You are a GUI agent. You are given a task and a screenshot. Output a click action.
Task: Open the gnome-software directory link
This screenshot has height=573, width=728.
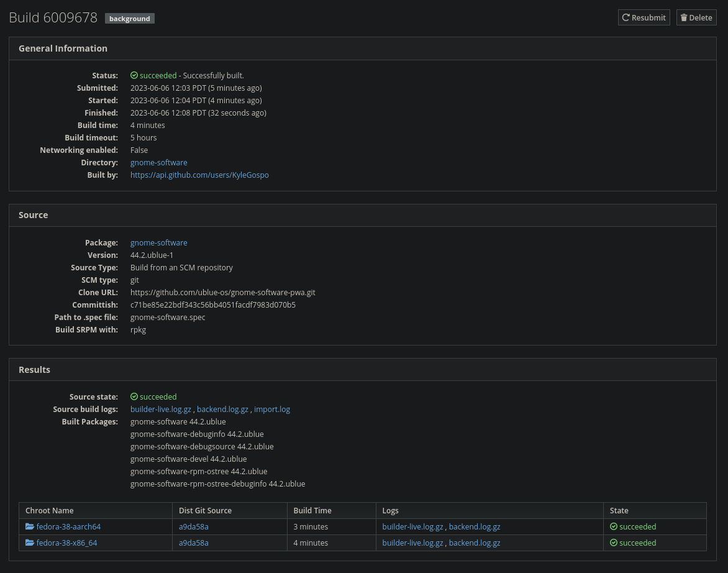click(158, 162)
